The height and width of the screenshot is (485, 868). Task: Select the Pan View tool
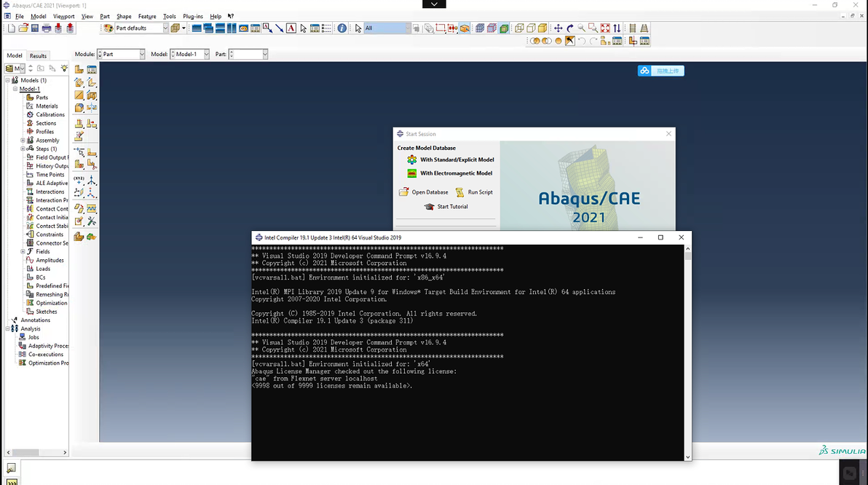point(558,28)
